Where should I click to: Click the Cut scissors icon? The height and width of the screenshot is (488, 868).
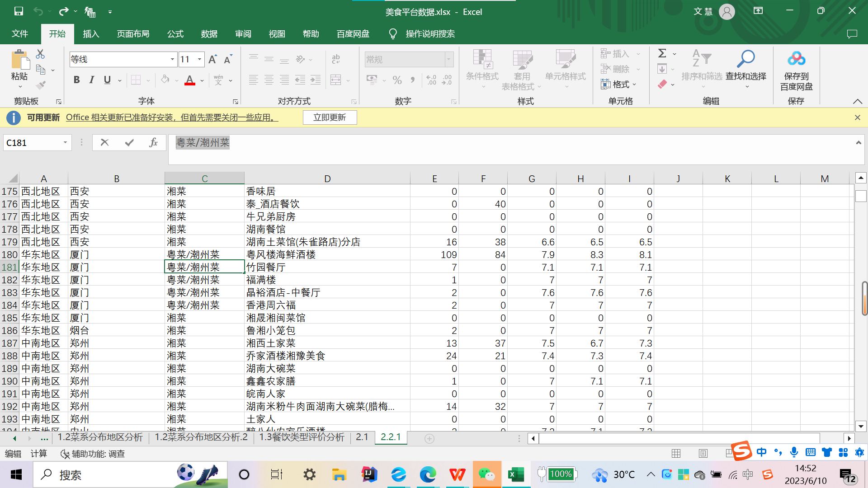coord(40,54)
